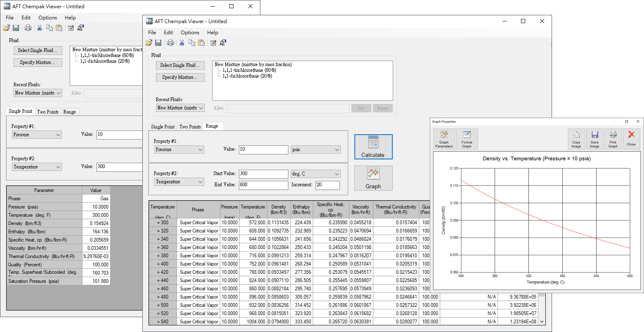Click Paste icon in back window toolbar
644x332 pixels.
pos(59,28)
